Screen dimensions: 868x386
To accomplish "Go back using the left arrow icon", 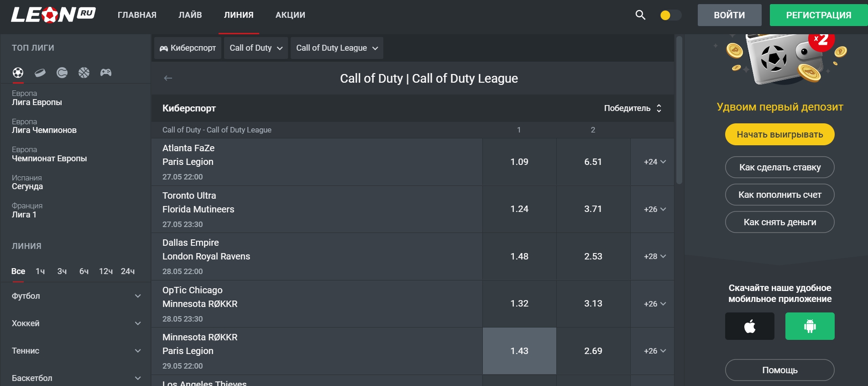I will tap(168, 78).
